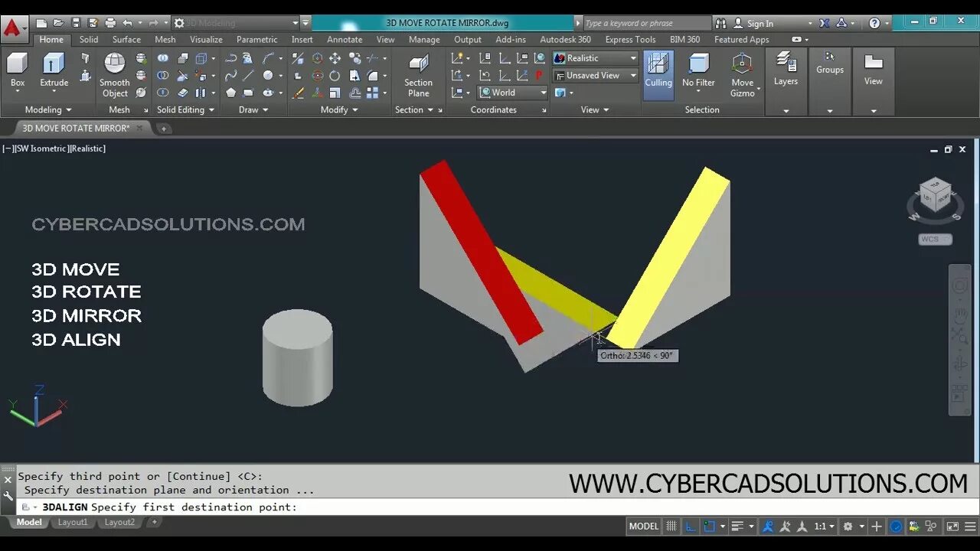Toggle the Culling selection option
The width and height of the screenshot is (980, 551).
click(658, 75)
